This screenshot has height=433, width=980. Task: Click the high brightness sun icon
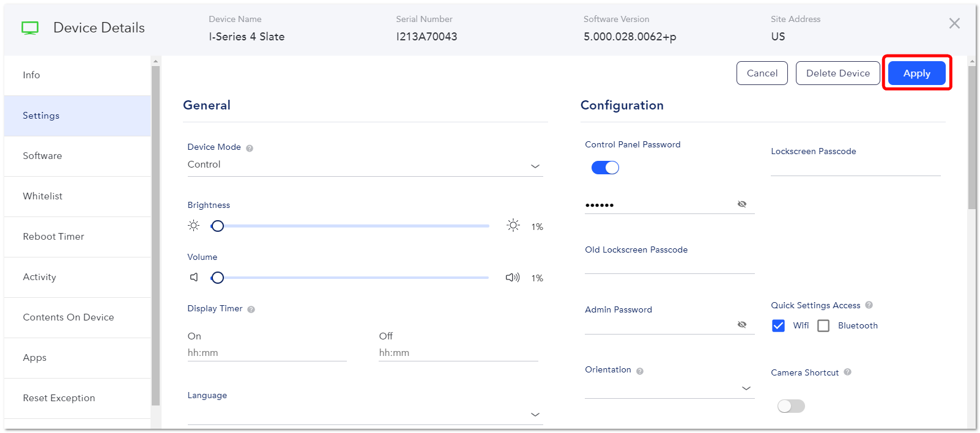(x=513, y=225)
